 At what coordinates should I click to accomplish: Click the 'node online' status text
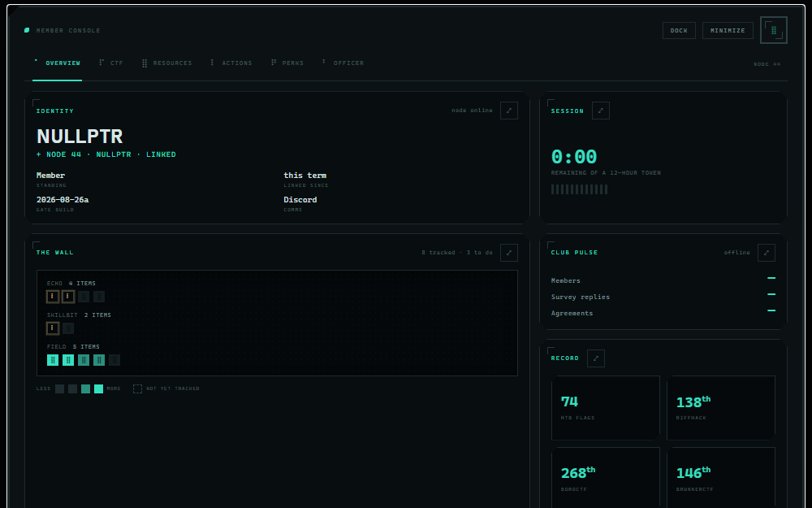(x=472, y=111)
